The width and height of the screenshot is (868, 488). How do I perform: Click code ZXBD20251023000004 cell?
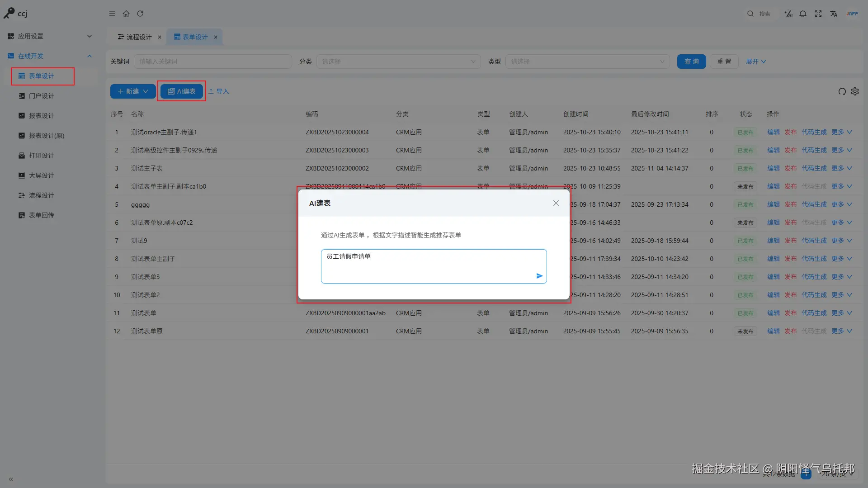pyautogui.click(x=337, y=132)
